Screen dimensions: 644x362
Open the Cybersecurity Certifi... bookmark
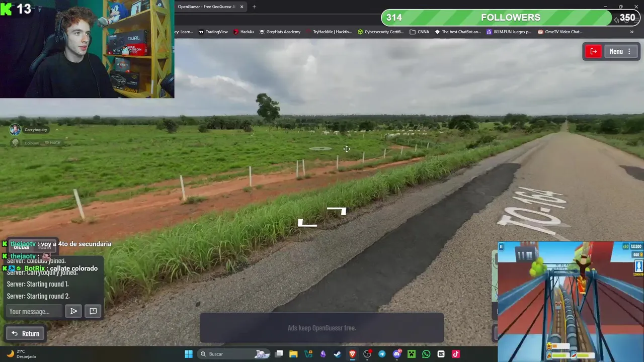tap(381, 32)
